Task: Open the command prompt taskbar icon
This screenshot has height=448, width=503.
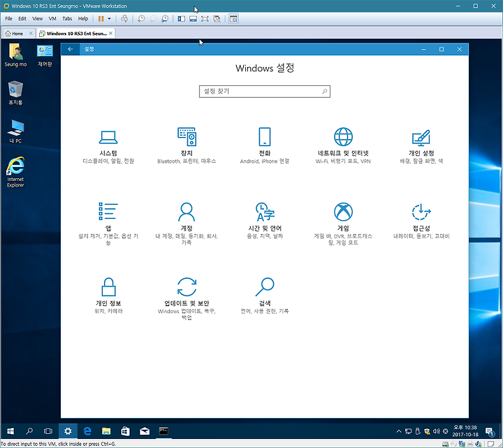Action: coord(163,431)
